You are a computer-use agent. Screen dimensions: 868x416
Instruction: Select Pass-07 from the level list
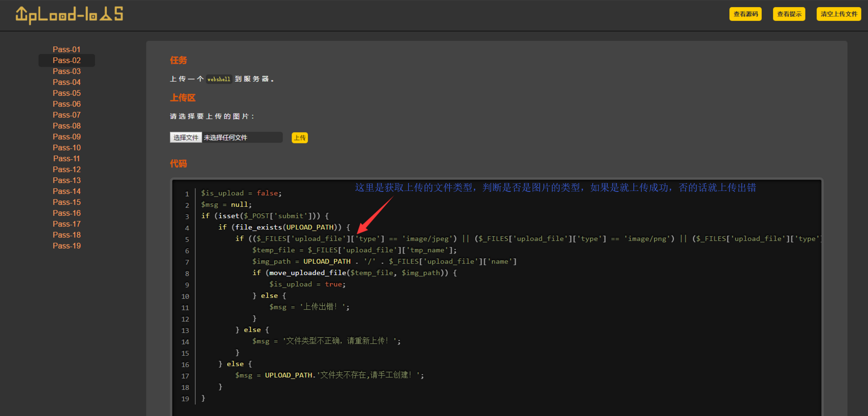pyautogui.click(x=67, y=115)
